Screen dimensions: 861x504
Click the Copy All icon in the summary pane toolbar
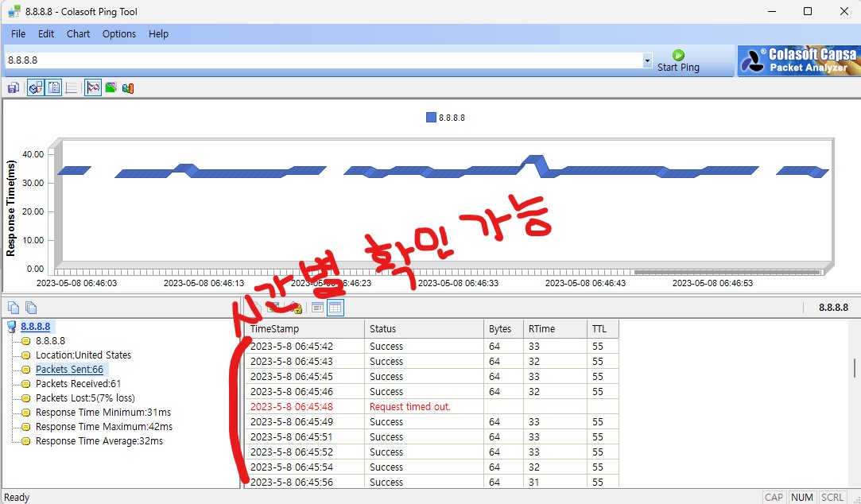point(31,308)
